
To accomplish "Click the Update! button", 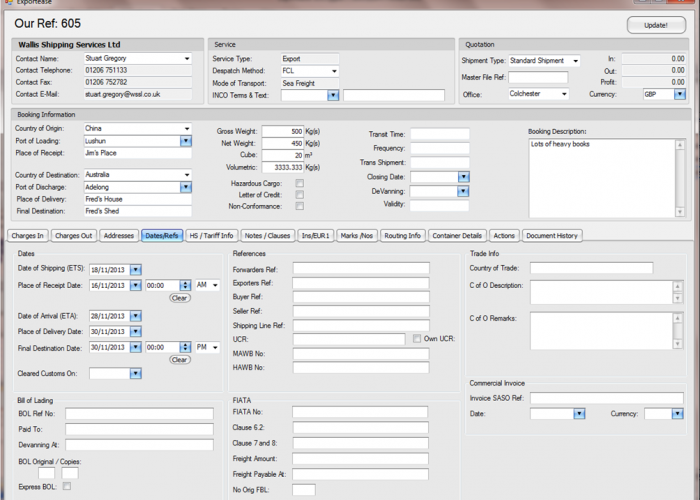I will (x=656, y=25).
